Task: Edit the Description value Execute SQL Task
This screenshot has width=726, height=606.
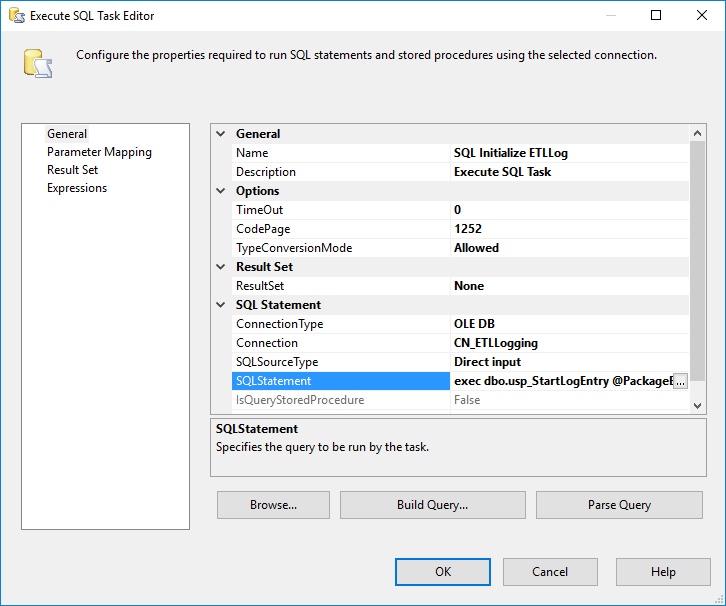Action: 570,172
